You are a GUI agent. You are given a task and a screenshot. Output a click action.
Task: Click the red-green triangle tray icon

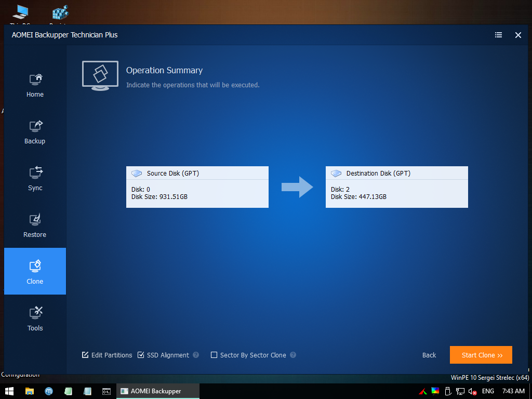423,392
